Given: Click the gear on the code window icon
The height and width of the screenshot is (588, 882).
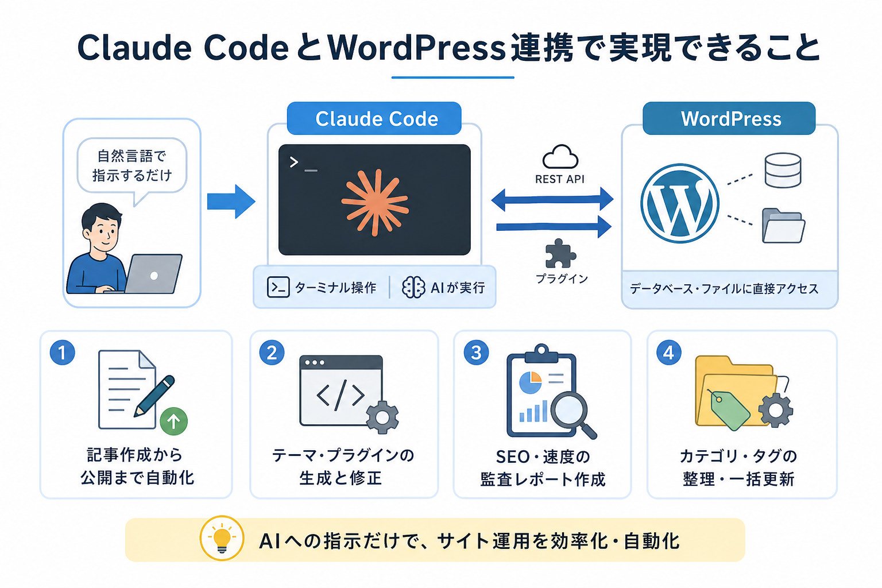Looking at the screenshot, I should (x=382, y=416).
